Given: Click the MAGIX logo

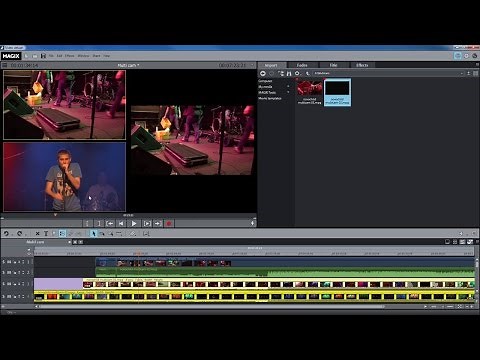Looking at the screenshot, I should 11,56.
